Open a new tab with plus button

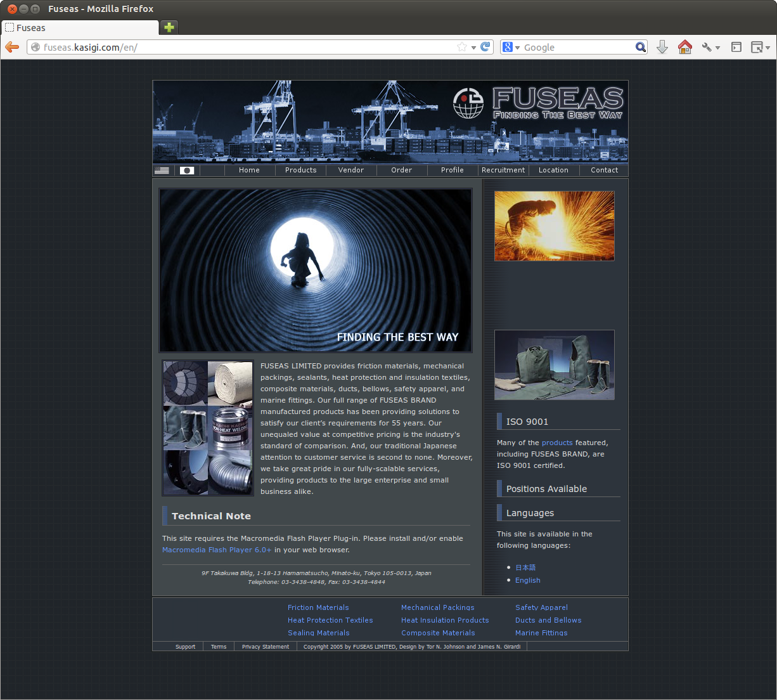(169, 27)
